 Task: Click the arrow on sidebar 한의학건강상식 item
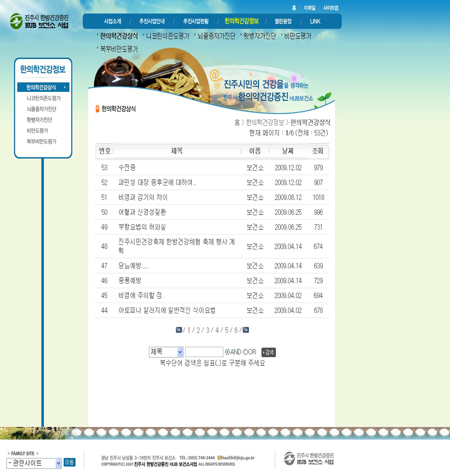[65, 87]
